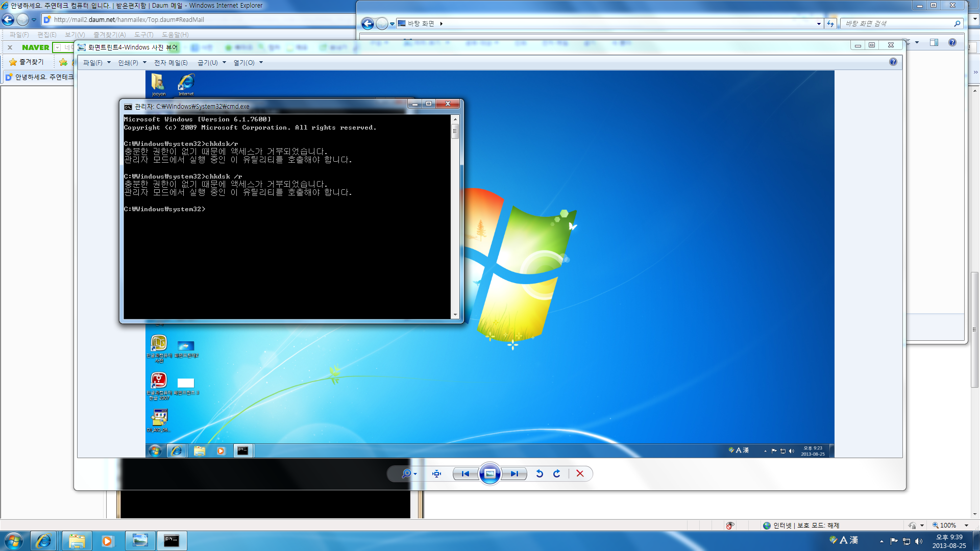Toggle the 漢 Hanja conversion in the tray
Image resolution: width=980 pixels, height=551 pixels.
click(x=854, y=540)
